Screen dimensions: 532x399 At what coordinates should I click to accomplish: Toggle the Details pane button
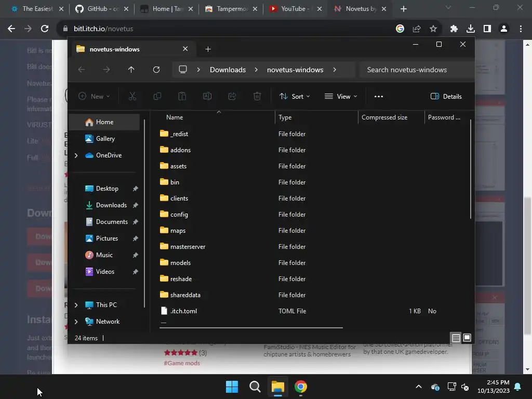pos(446,96)
